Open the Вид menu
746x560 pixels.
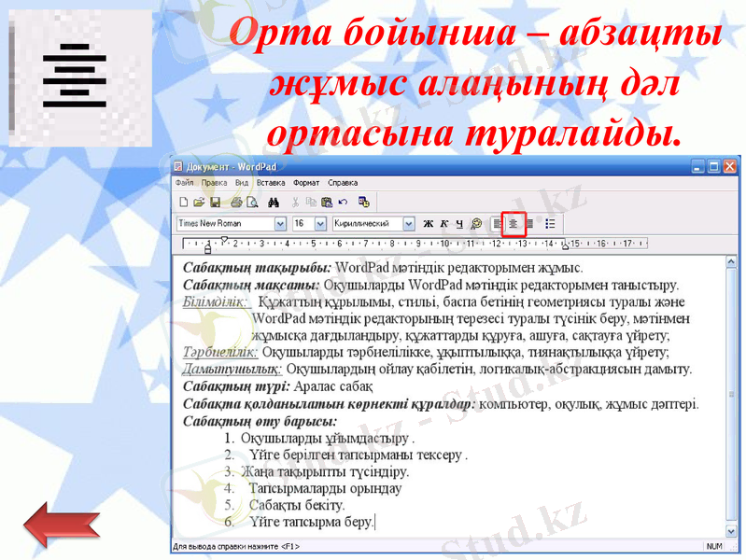tap(242, 183)
